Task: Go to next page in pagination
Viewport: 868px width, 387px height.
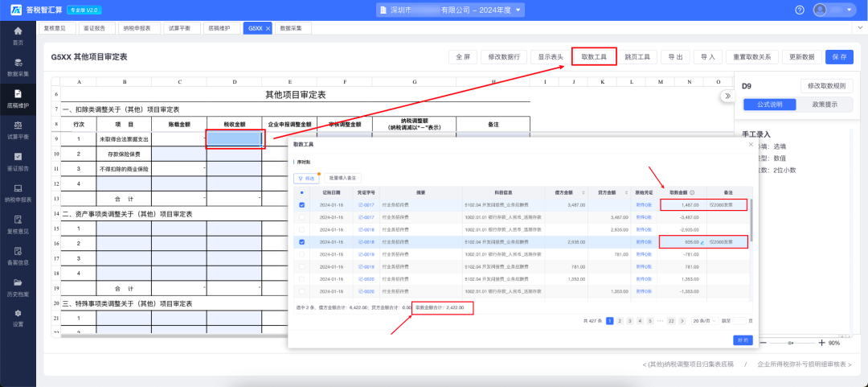Action: [x=682, y=320]
